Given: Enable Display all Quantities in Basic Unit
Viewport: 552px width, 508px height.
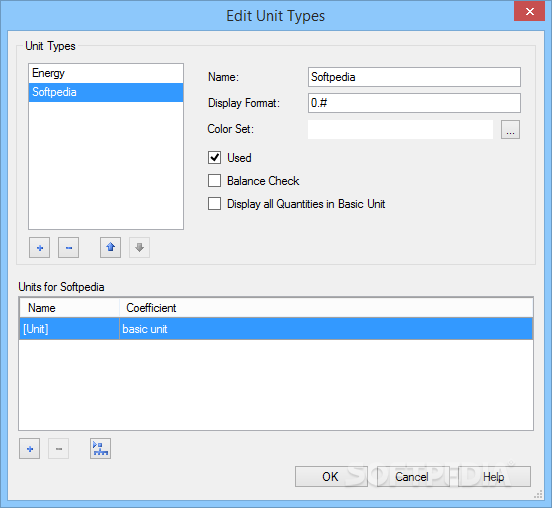Looking at the screenshot, I should (214, 203).
